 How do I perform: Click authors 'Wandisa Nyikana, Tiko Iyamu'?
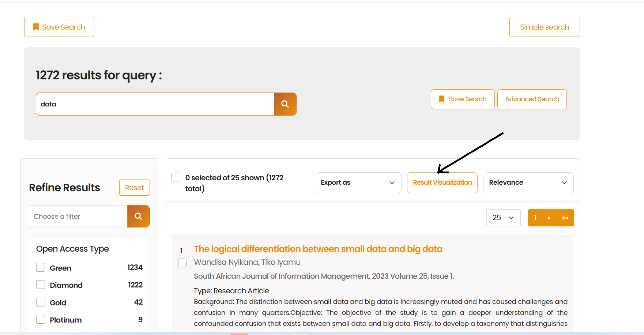(247, 262)
